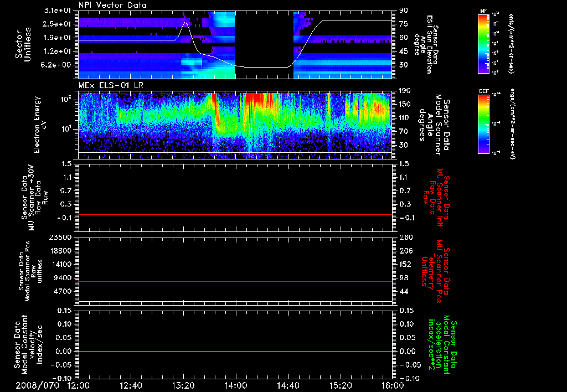
Task: Click the 'Sector Unitless' axis label
Action: pyautogui.click(x=23, y=44)
